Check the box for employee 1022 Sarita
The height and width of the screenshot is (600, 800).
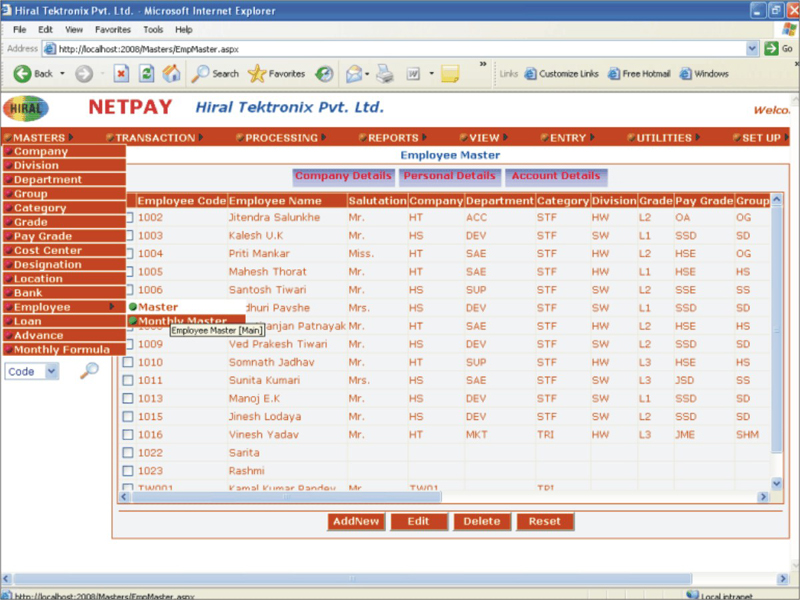click(x=128, y=453)
